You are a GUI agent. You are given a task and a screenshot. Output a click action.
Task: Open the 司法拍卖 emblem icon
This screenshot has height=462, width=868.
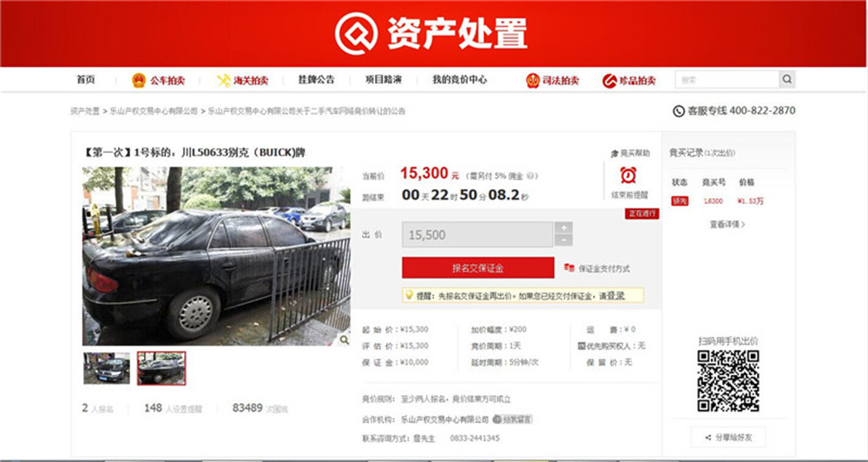point(533,80)
